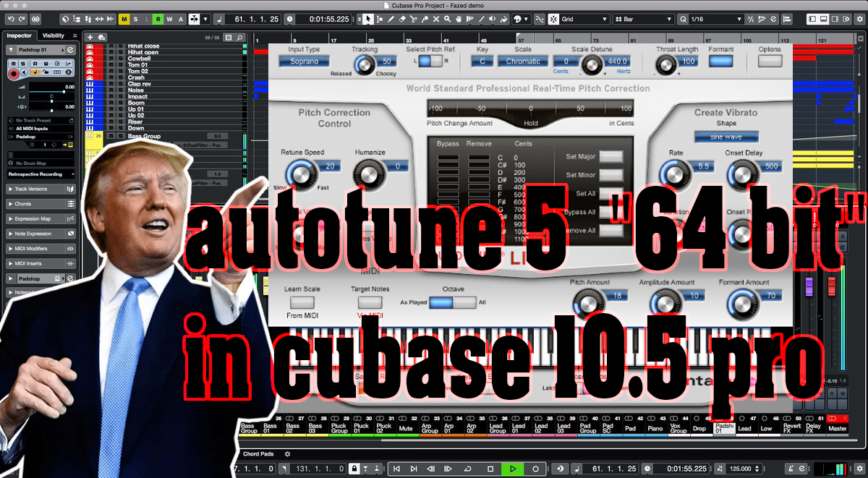This screenshot has height=478, width=868.
Task: Select the Object Selection arrow tool
Action: 368,19
